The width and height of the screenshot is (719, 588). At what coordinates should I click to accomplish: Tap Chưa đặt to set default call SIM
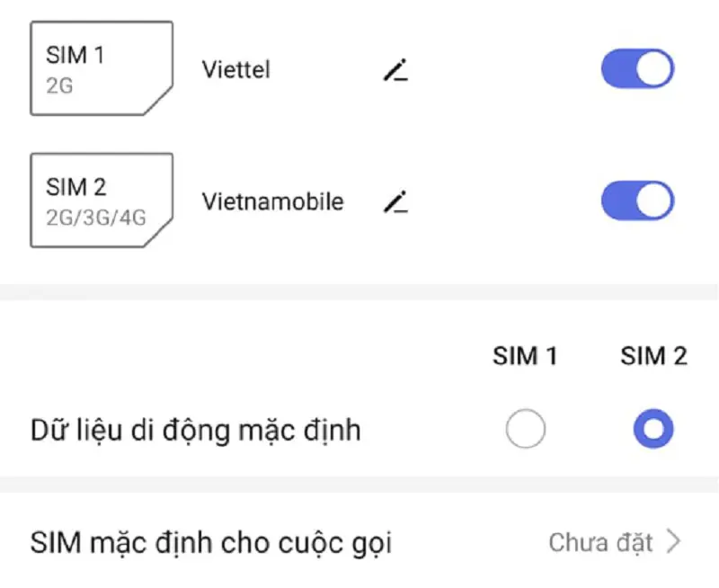[602, 542]
